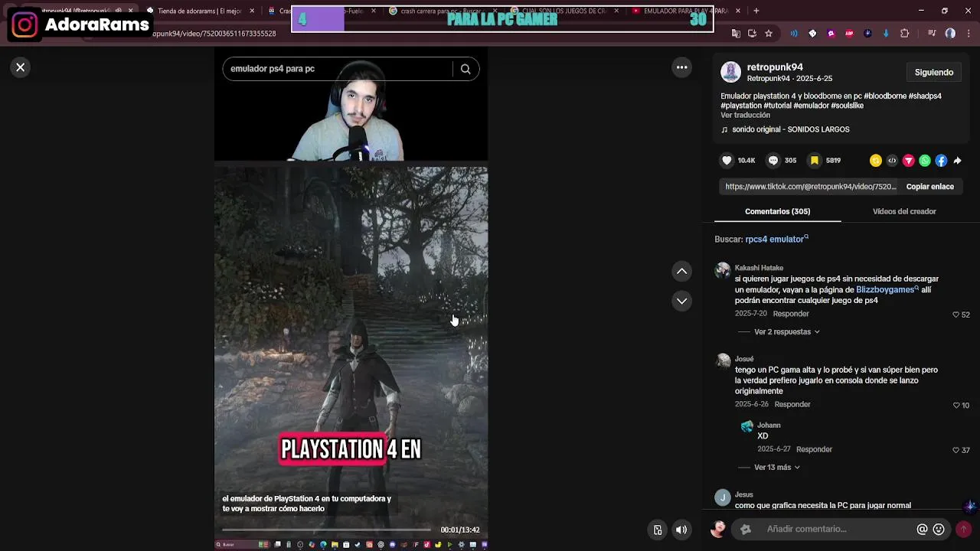Click the yellow repost icon

click(x=876, y=161)
